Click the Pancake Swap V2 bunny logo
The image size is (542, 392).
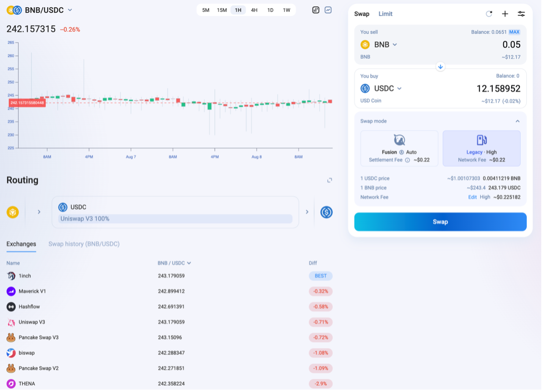click(x=11, y=368)
